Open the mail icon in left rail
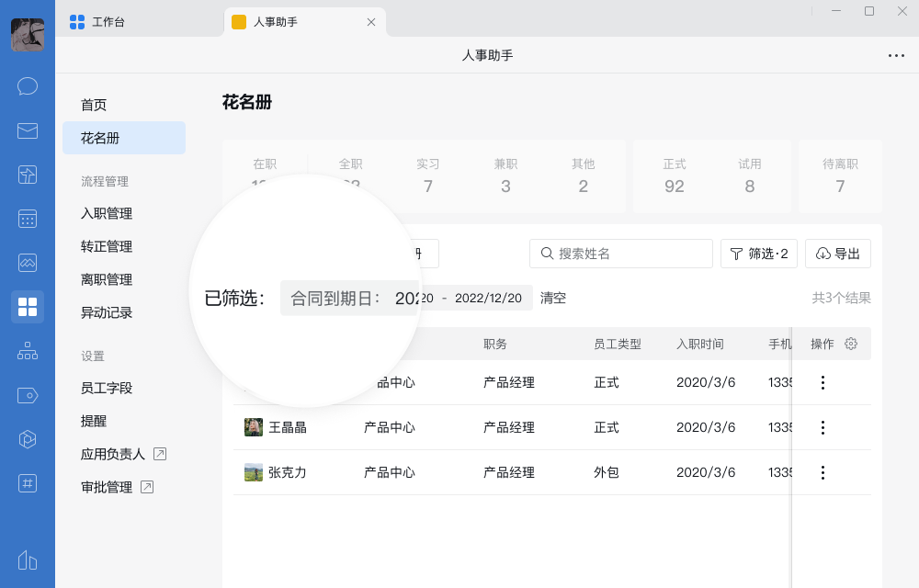919x588 pixels. pyautogui.click(x=28, y=130)
